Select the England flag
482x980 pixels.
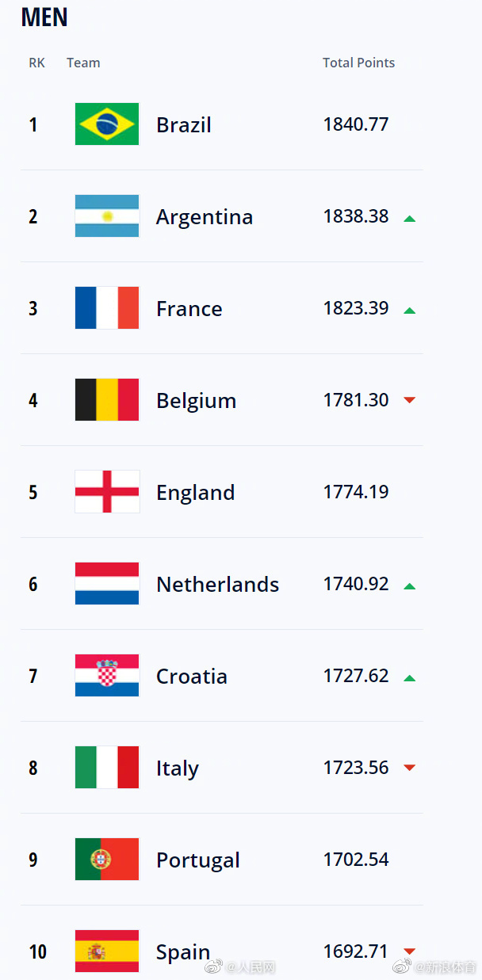coord(107,492)
